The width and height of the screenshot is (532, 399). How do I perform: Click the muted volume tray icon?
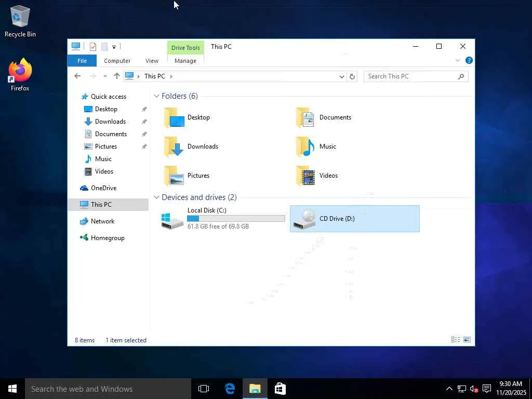tap(474, 389)
